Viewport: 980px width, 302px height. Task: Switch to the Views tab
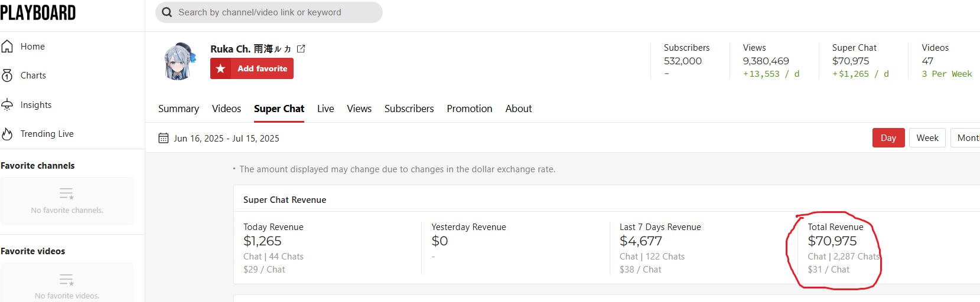[359, 109]
